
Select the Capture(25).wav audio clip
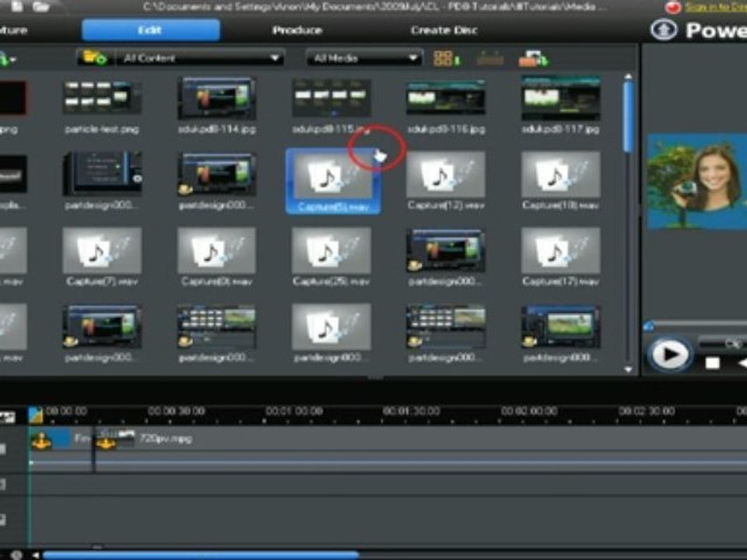click(331, 250)
